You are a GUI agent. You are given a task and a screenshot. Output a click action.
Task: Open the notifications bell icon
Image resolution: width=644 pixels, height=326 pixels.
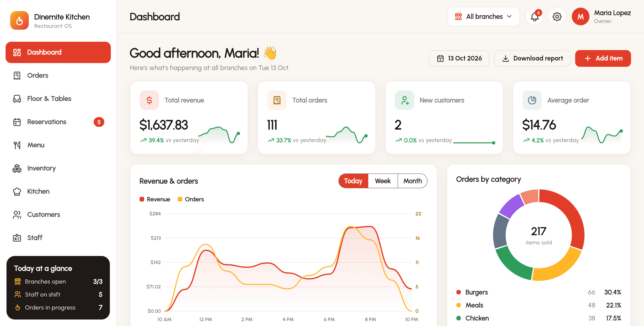point(535,17)
